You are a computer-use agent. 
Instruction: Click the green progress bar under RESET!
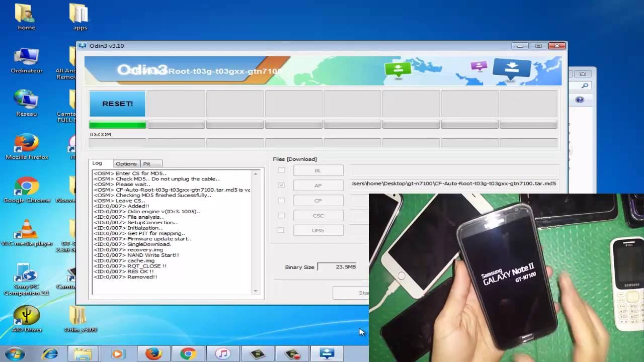tap(118, 125)
